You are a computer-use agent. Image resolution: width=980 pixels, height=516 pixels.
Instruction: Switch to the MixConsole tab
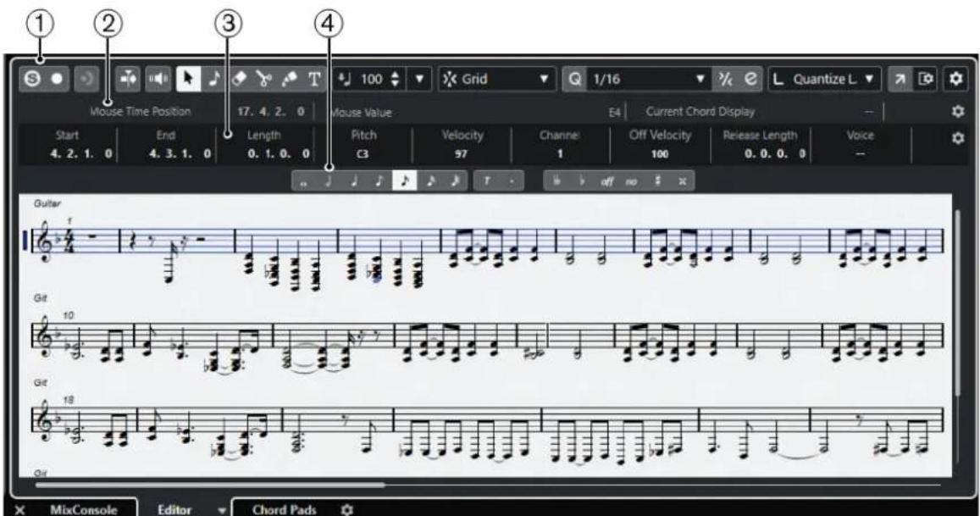tap(84, 509)
